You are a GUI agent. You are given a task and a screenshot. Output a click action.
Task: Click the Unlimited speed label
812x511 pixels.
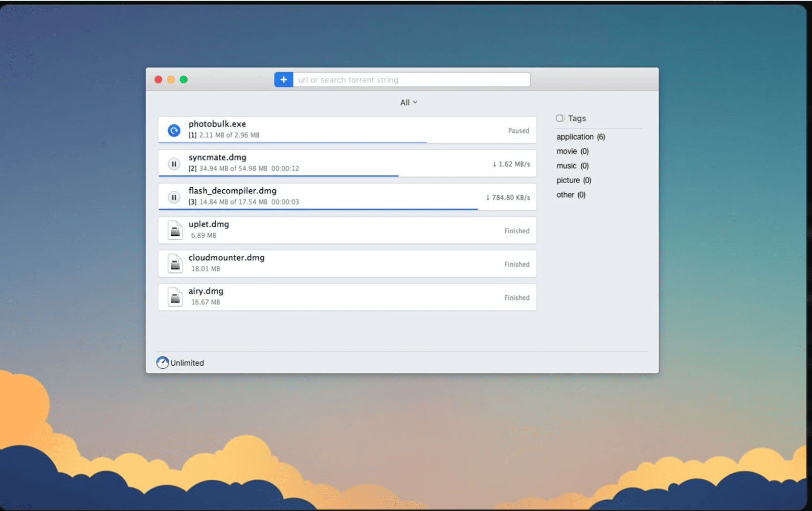click(x=187, y=363)
